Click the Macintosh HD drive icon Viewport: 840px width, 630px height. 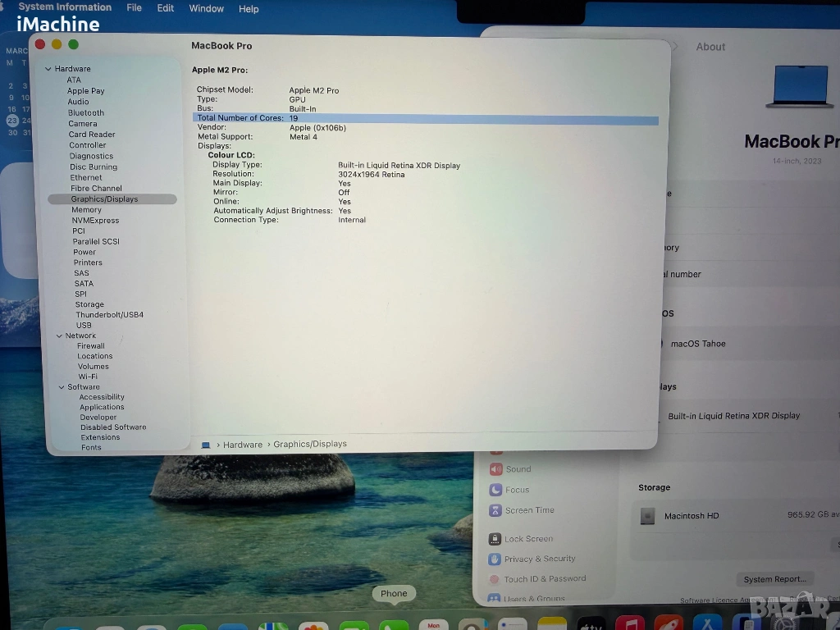pyautogui.click(x=647, y=516)
